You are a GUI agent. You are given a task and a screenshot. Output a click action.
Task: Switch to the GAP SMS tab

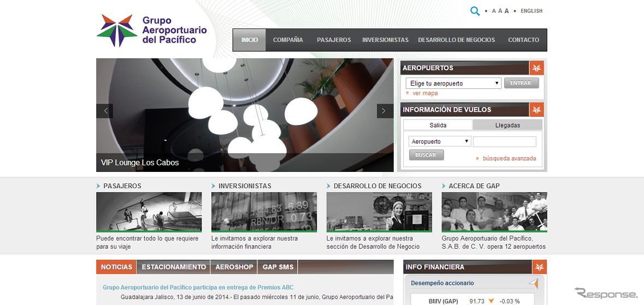278,267
